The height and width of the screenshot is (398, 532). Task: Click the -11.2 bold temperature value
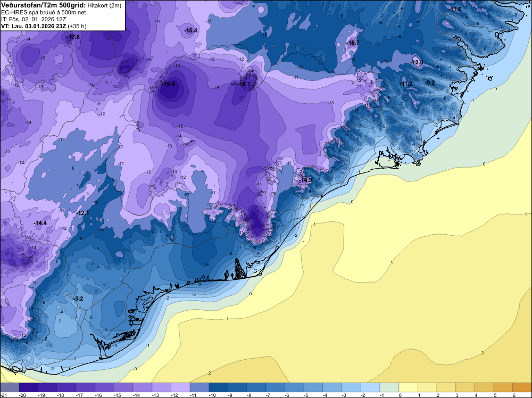(x=406, y=84)
